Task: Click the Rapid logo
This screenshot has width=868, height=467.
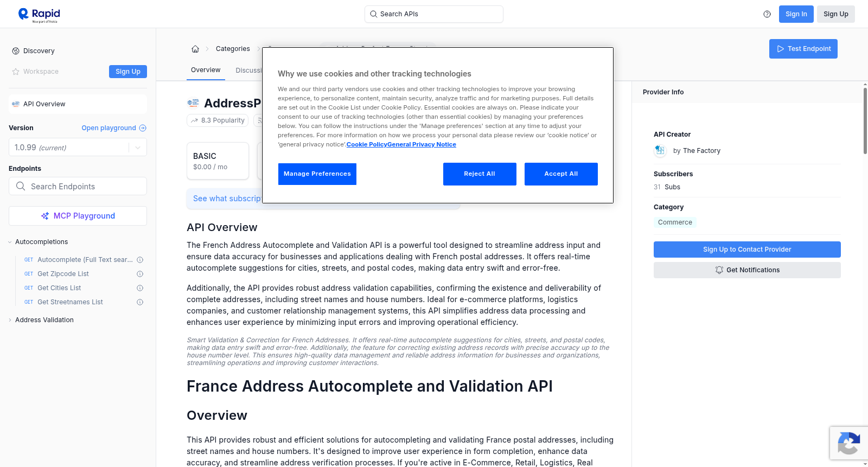Action: [39, 15]
